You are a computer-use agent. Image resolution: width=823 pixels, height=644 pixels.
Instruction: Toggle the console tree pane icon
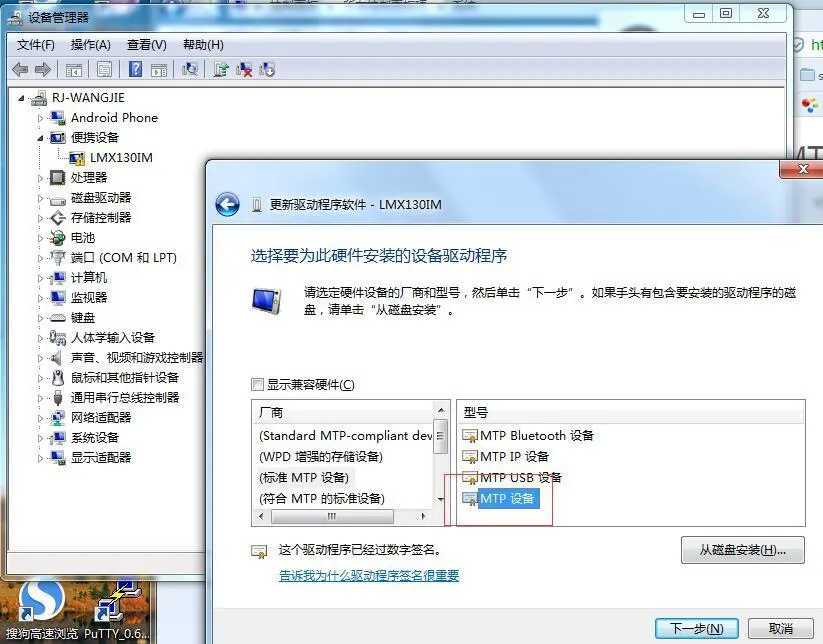(74, 68)
